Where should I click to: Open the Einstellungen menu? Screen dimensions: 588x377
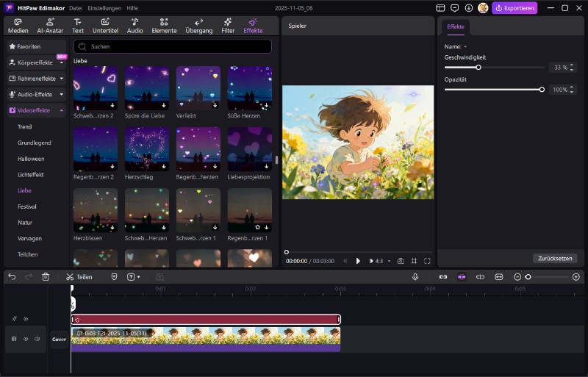(105, 8)
